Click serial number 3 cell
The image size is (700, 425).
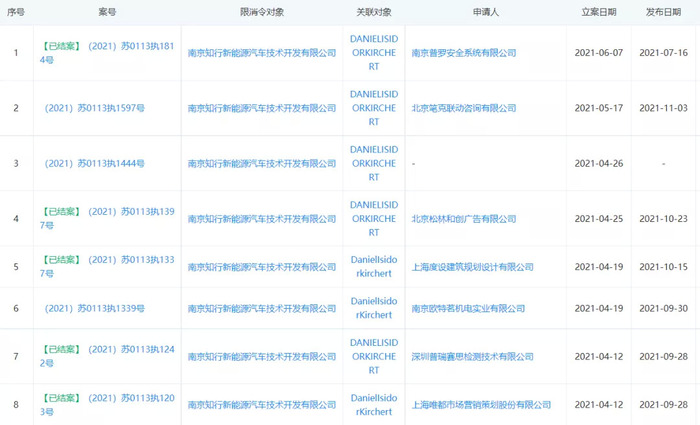16,163
